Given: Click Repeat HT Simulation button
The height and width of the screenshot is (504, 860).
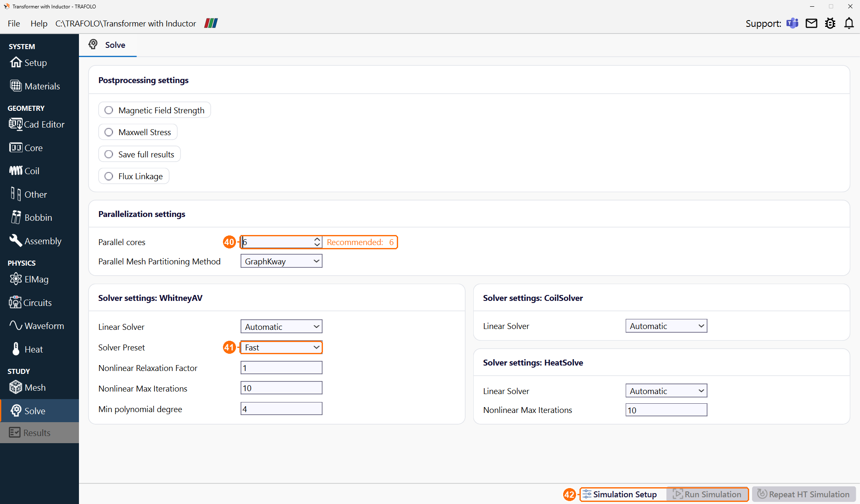Looking at the screenshot, I should (x=804, y=494).
